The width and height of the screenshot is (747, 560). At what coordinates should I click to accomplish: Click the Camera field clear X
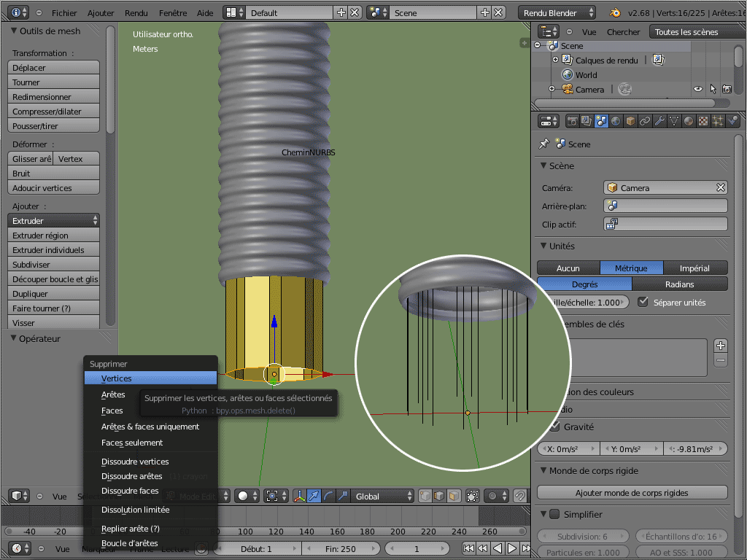click(x=720, y=187)
